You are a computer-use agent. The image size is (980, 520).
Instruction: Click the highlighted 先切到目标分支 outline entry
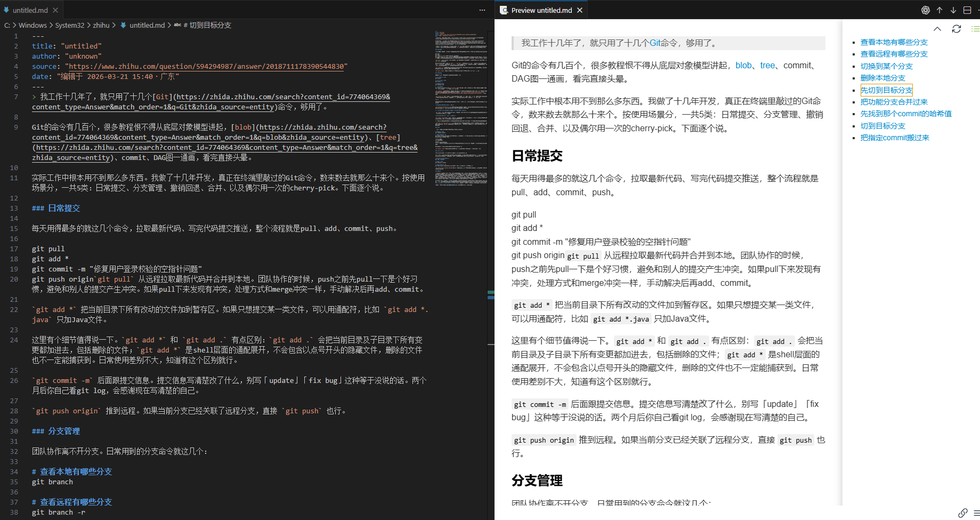pos(886,90)
